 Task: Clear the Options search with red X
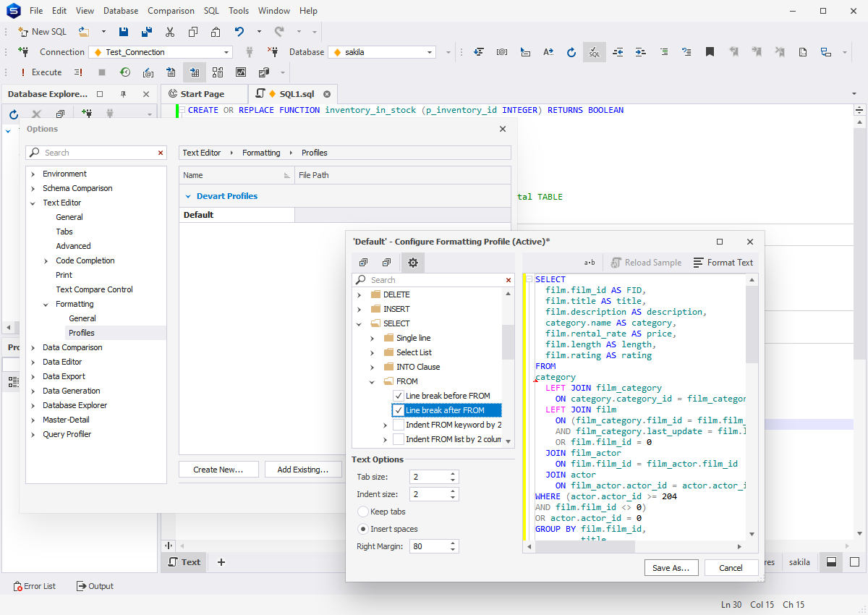(161, 153)
